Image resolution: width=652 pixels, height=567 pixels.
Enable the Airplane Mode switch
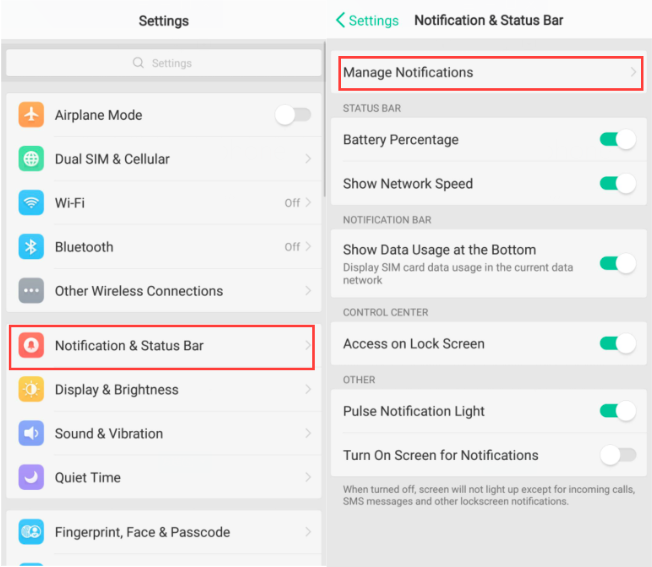(x=293, y=115)
